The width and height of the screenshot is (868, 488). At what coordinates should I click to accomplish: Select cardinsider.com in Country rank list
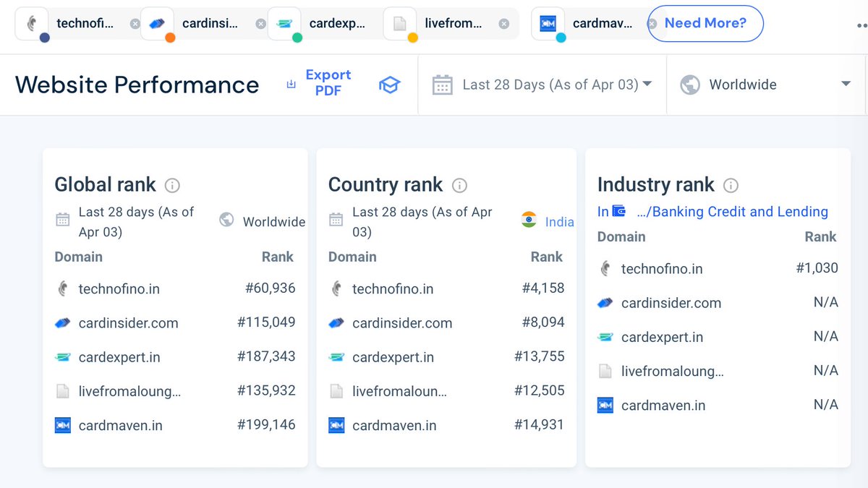(x=402, y=323)
